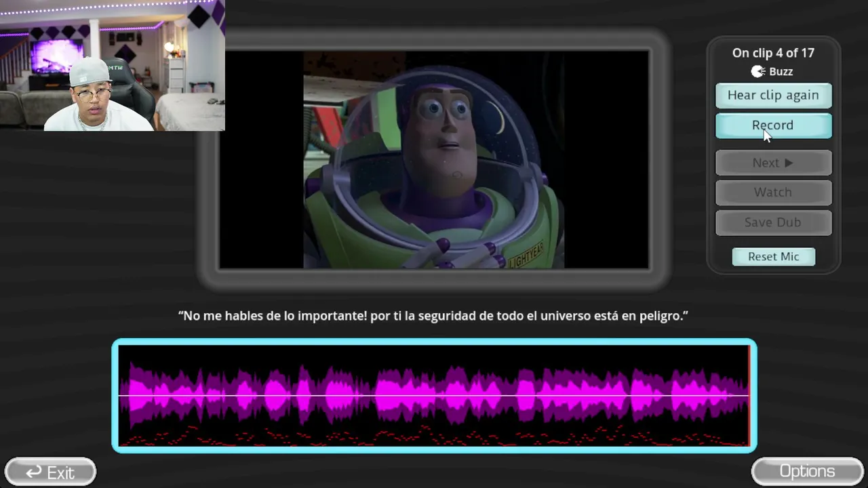Click the Buzz Lightyear video clip preview
This screenshot has width=868, height=488.
point(434,159)
